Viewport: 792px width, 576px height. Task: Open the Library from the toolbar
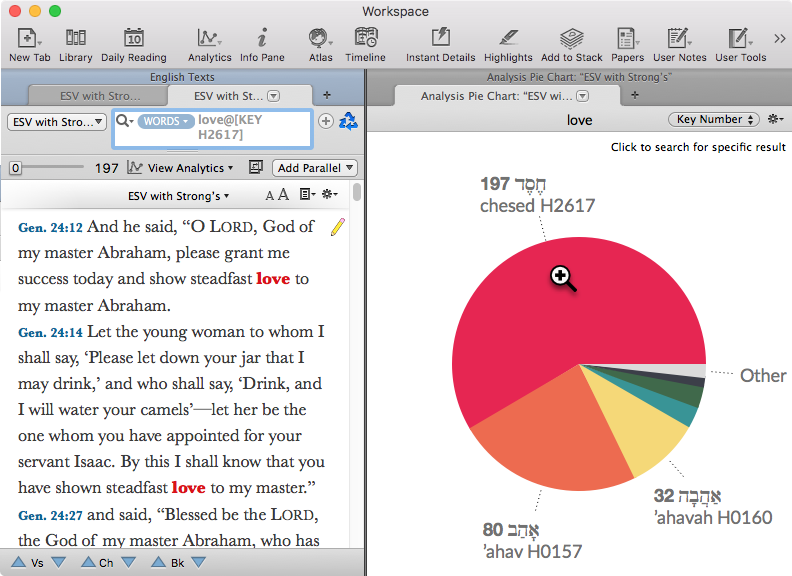pyautogui.click(x=76, y=44)
